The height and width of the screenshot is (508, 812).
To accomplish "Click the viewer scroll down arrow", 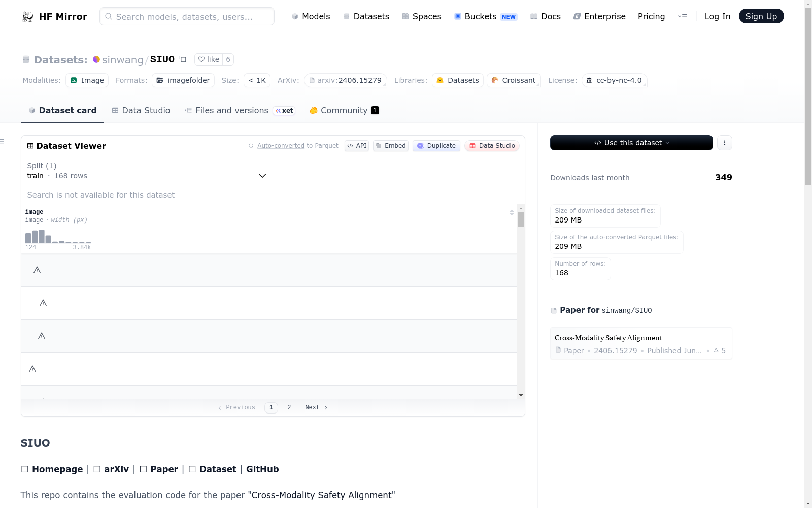I will (521, 395).
